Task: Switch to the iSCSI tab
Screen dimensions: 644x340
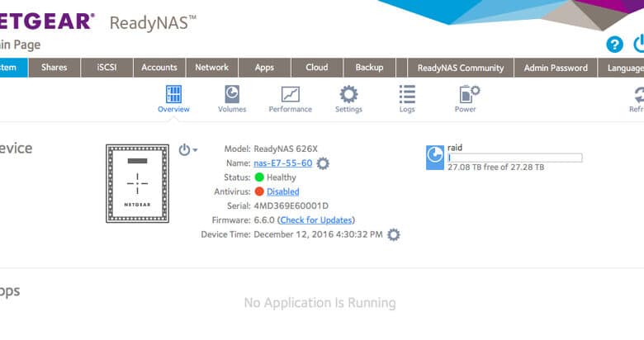Action: tap(107, 68)
